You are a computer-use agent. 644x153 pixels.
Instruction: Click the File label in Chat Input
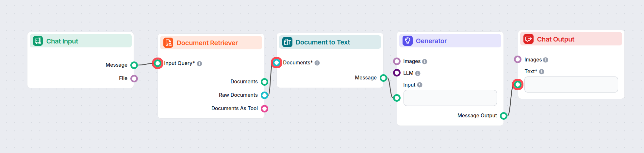coord(123,78)
